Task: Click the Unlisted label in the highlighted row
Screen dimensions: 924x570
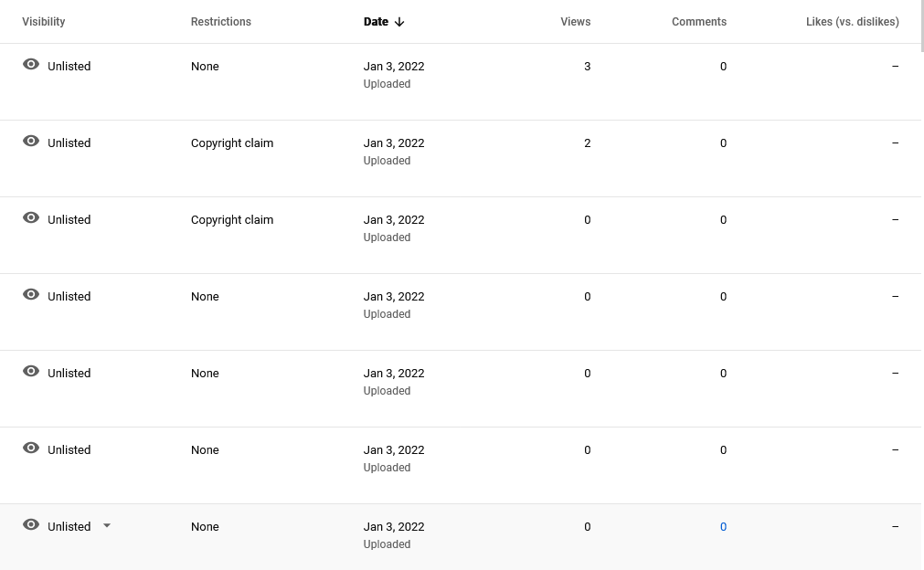Action: 69,527
